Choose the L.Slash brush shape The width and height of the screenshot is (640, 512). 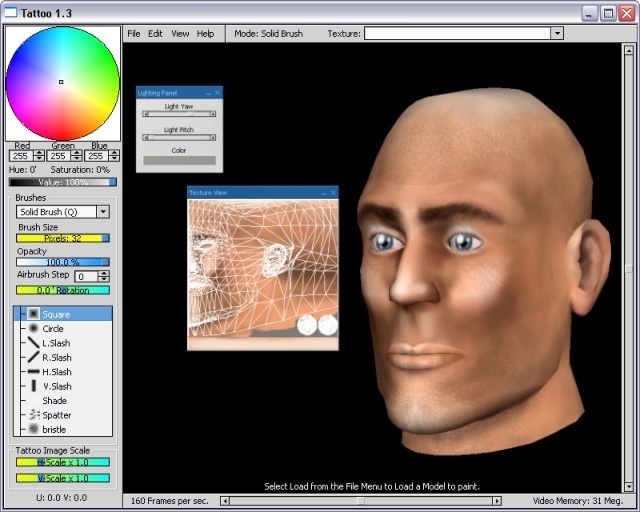coord(56,343)
